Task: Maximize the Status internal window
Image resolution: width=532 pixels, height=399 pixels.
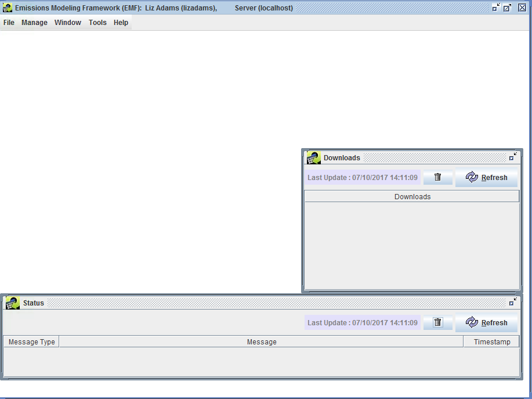Action: click(x=512, y=301)
